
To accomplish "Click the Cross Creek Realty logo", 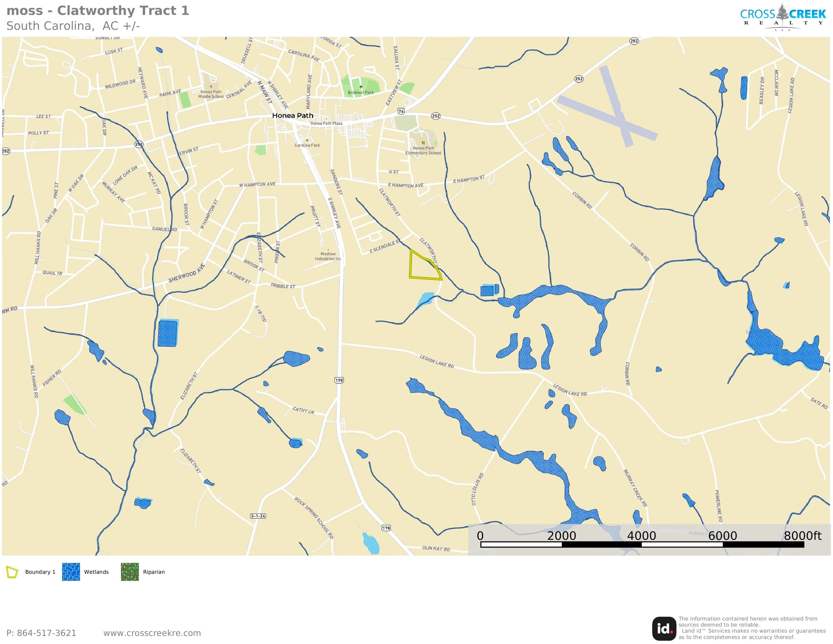I will tap(783, 17).
